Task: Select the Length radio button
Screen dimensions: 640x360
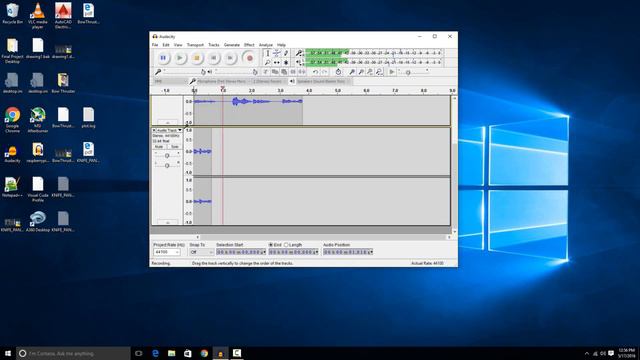Action: [x=286, y=245]
